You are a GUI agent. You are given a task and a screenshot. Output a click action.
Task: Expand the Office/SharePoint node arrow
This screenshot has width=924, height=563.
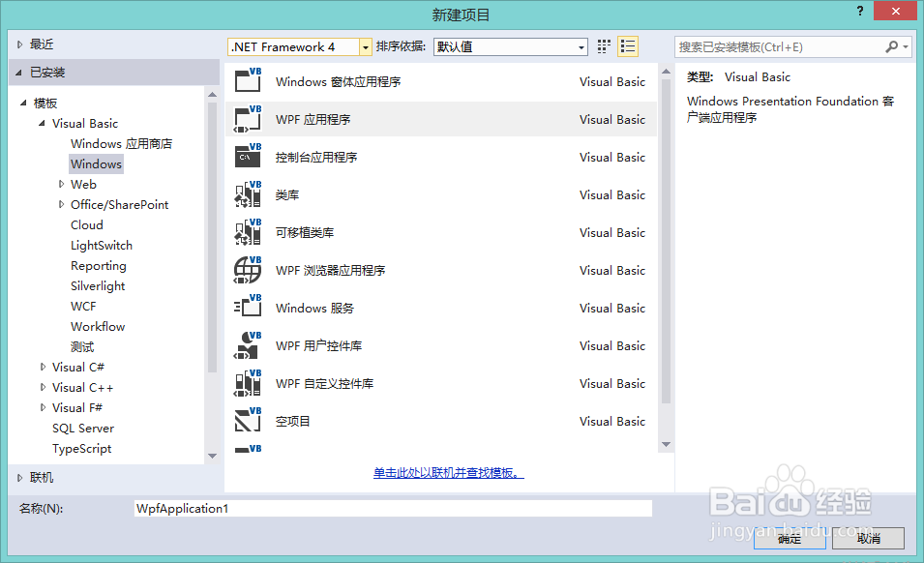tap(61, 204)
